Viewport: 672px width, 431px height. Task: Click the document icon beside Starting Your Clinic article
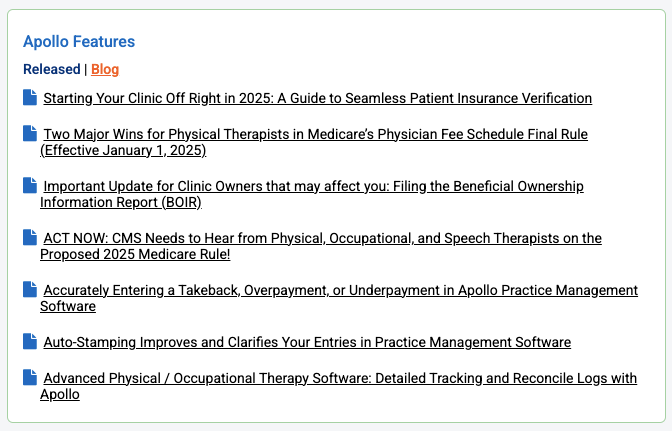click(29, 98)
